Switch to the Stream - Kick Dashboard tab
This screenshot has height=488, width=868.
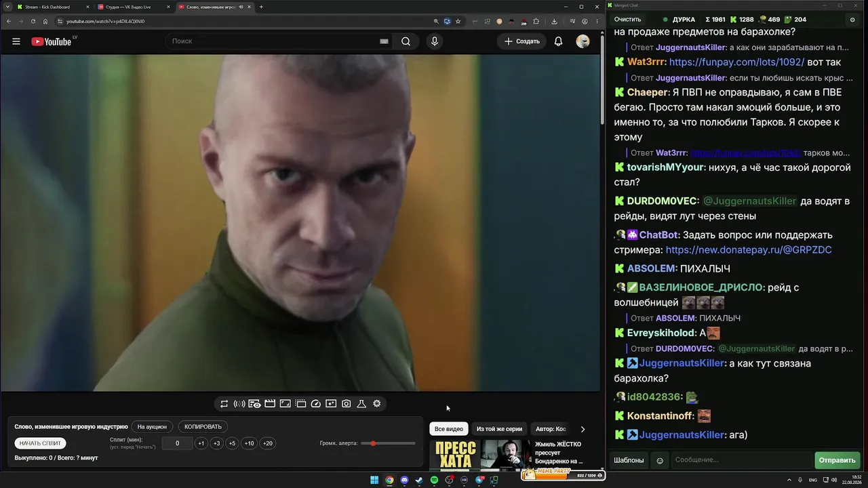[54, 7]
